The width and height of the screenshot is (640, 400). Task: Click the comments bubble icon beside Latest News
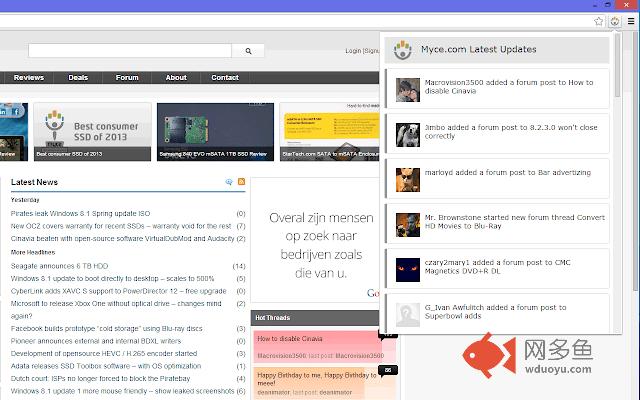coord(229,182)
